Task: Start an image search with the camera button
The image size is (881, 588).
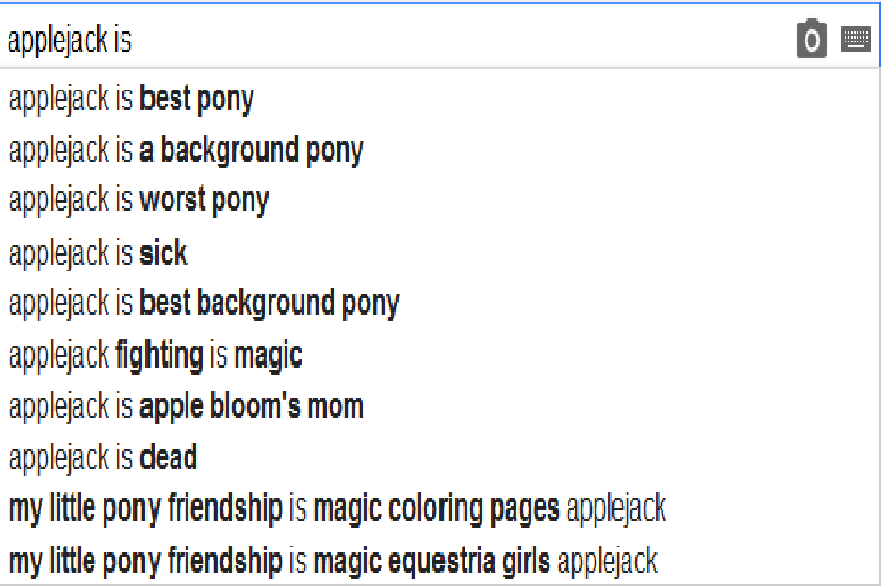Action: coord(811,40)
